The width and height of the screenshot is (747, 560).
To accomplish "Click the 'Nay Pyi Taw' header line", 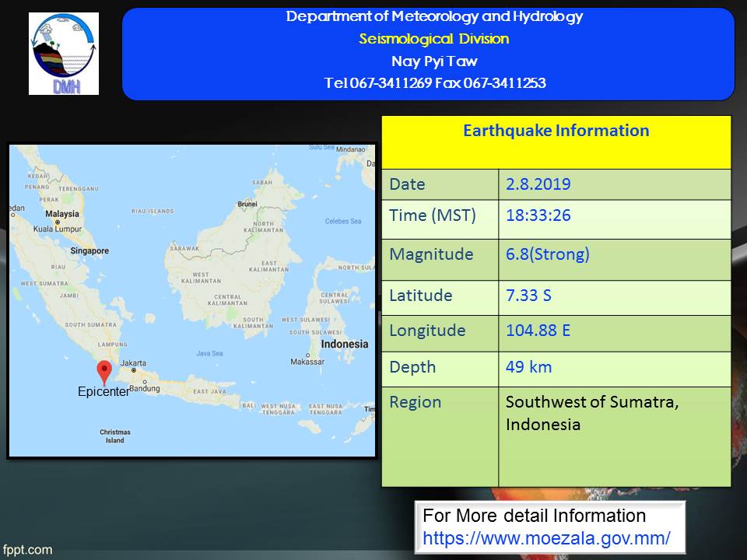I will (x=434, y=61).
